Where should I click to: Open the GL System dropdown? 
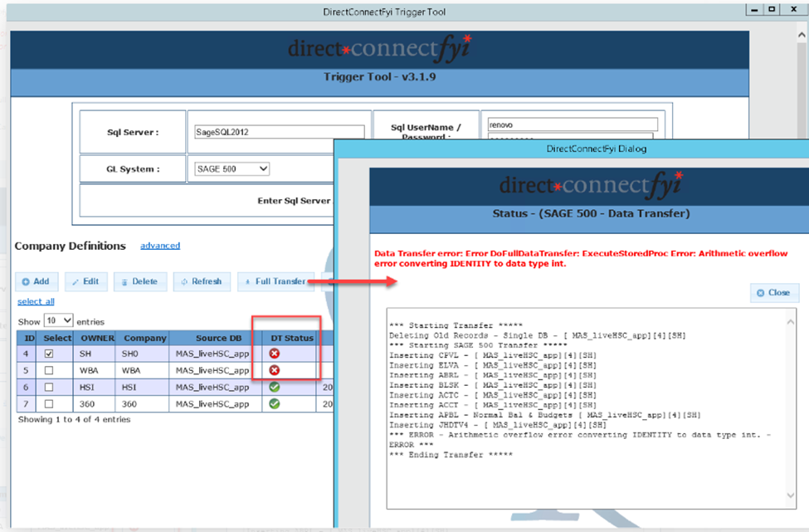(x=232, y=168)
